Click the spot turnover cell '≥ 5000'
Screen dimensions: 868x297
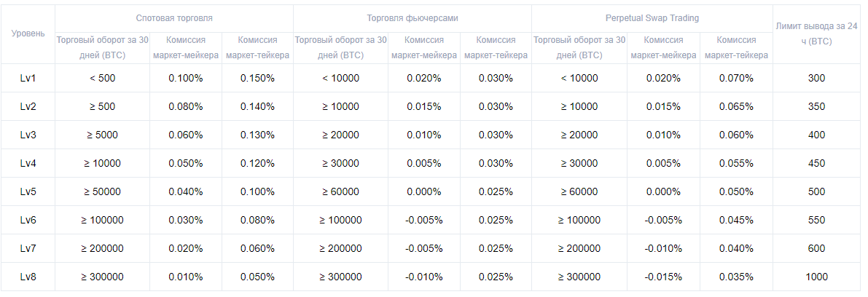(102, 135)
